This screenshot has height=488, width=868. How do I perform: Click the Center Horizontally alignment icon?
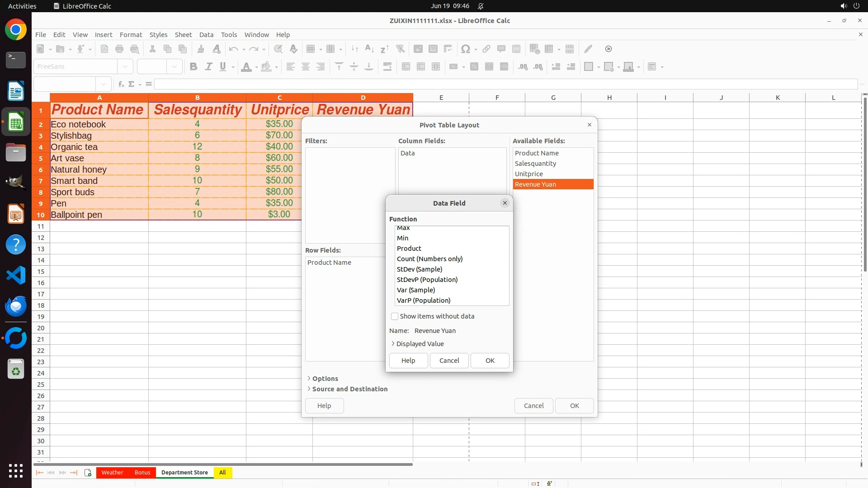(306, 67)
